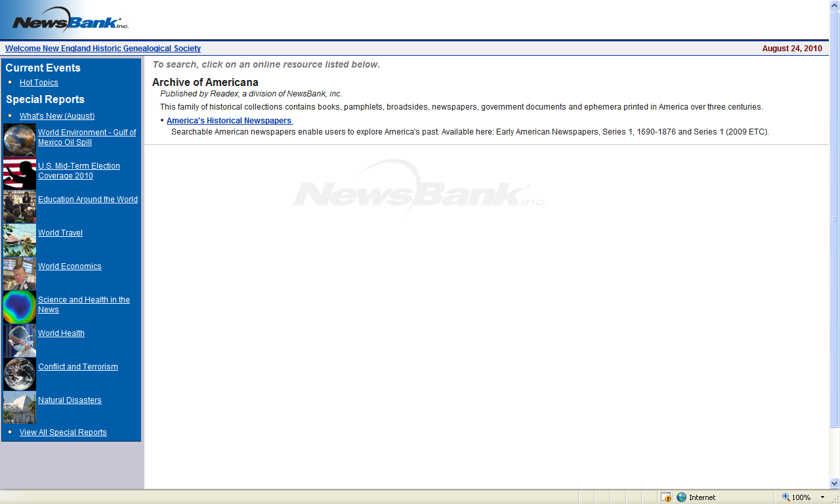
Task: Open the zoom level dropdown arrow
Action: pos(823,497)
